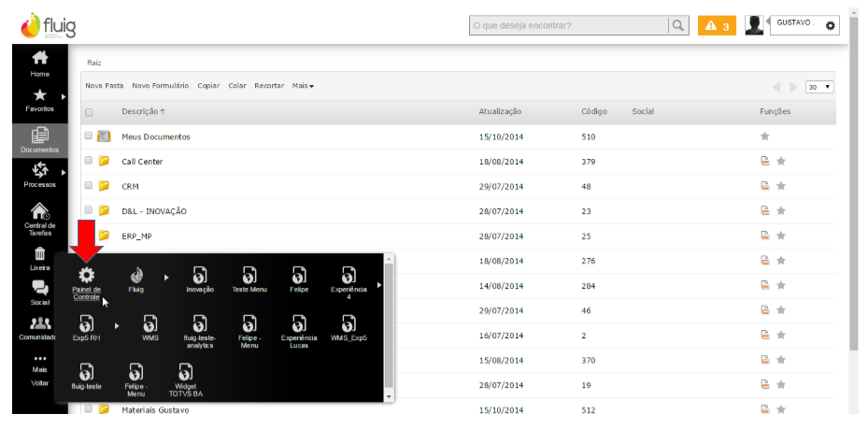This screenshot has width=868, height=428.
Task: Focus the 'O que deseja encontrar?' search field
Action: coord(569,25)
